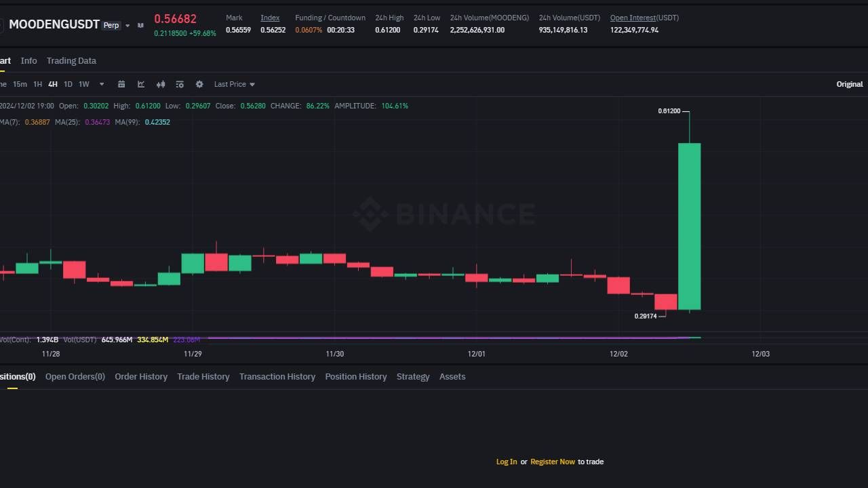
Task: Click the Log In link
Action: click(x=507, y=462)
